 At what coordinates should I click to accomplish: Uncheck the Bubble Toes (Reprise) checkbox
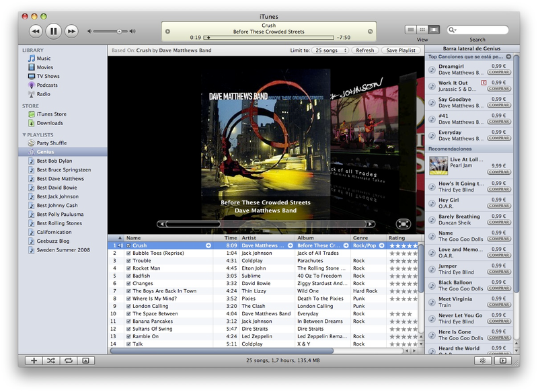(128, 253)
